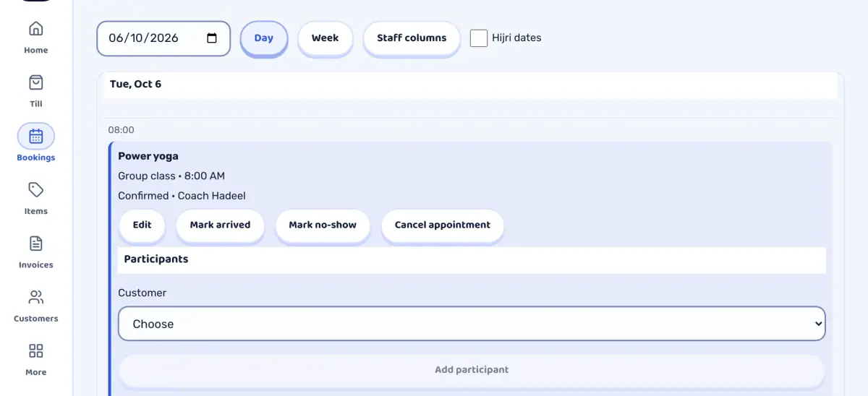Viewport: 868px width, 396px height.
Task: Switch to Week view
Action: point(325,38)
